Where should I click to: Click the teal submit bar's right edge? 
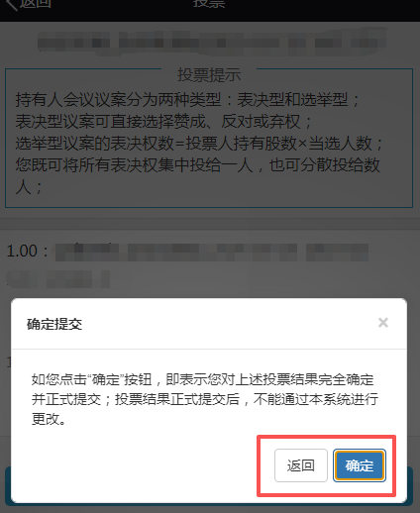pos(410,485)
